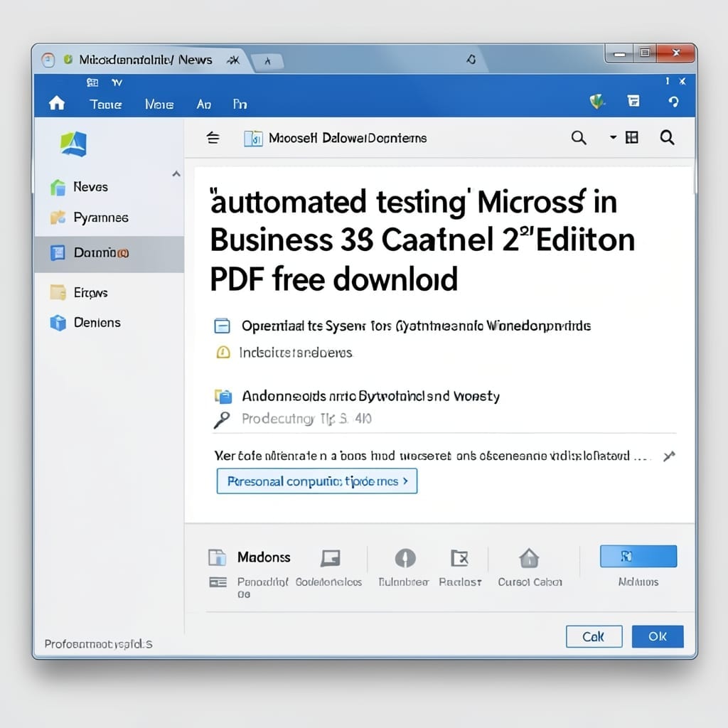Open the Taoe menu item
The image size is (728, 728).
[x=106, y=105]
